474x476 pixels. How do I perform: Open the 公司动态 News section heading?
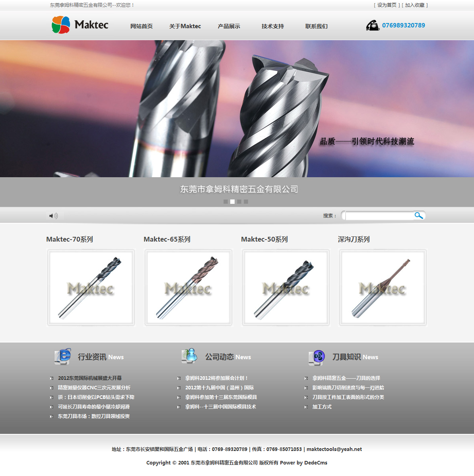pos(228,357)
